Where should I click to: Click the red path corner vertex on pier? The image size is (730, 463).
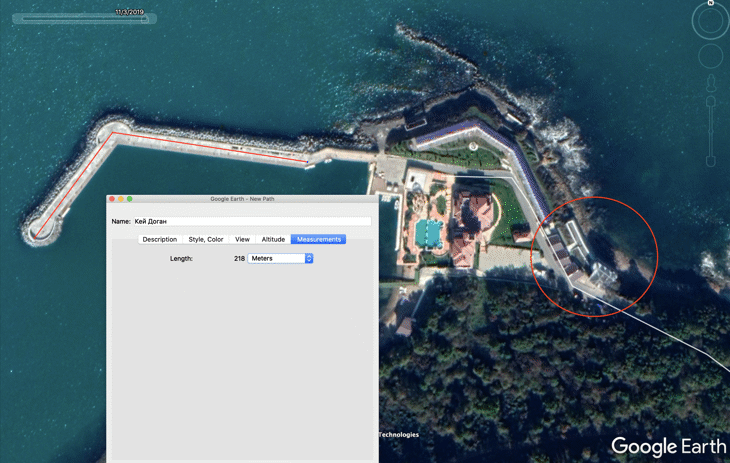pos(113,133)
